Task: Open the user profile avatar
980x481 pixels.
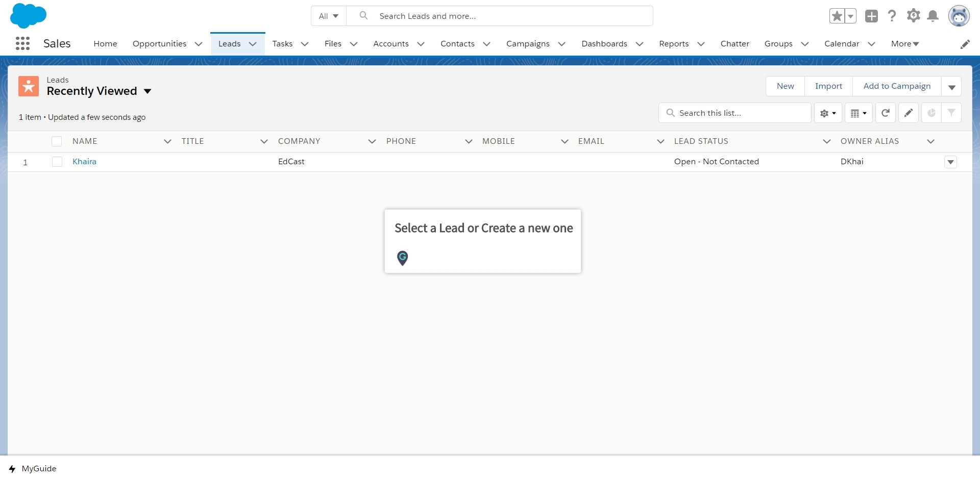Action: pos(959,16)
